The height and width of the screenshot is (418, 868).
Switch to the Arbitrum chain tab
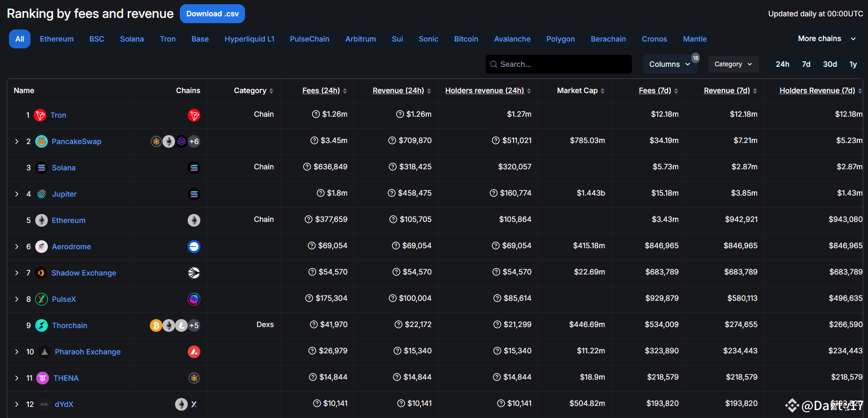tap(361, 39)
